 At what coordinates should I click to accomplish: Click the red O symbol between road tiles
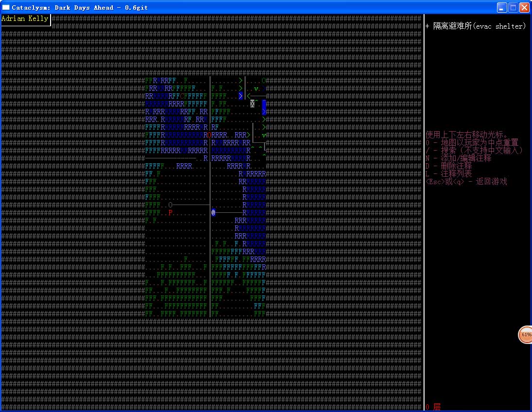click(209, 135)
